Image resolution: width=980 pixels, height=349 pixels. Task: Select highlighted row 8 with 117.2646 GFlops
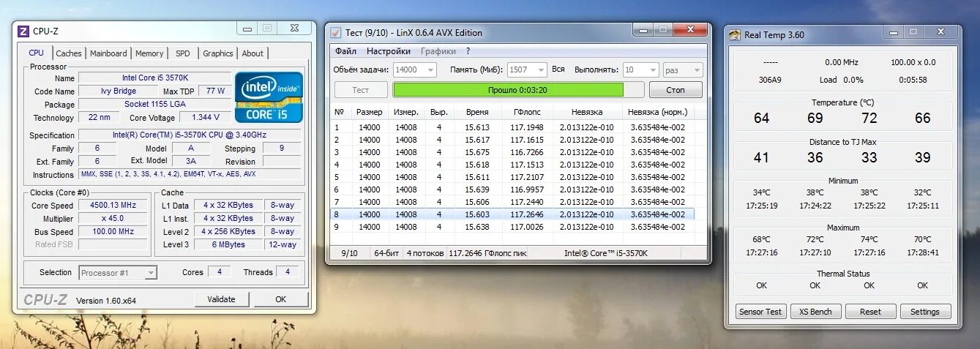pyautogui.click(x=512, y=214)
